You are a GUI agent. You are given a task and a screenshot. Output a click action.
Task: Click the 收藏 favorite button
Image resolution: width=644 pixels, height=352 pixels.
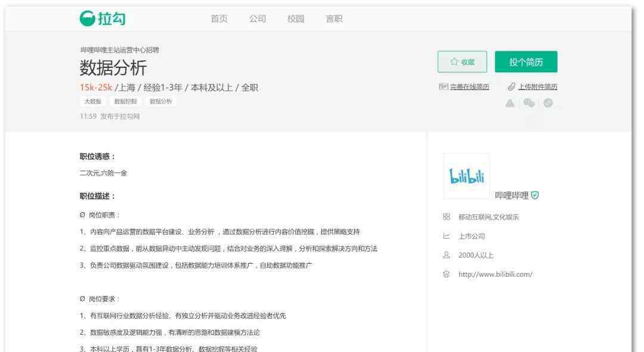[462, 61]
